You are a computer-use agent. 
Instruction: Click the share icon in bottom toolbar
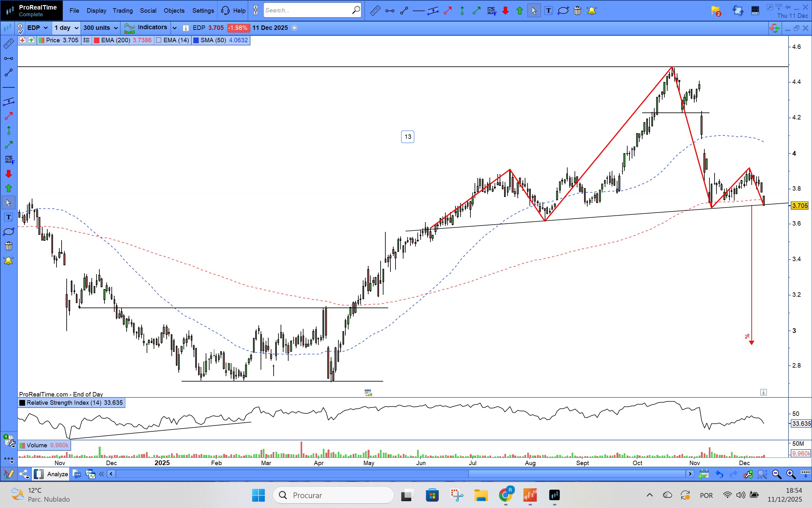24,474
